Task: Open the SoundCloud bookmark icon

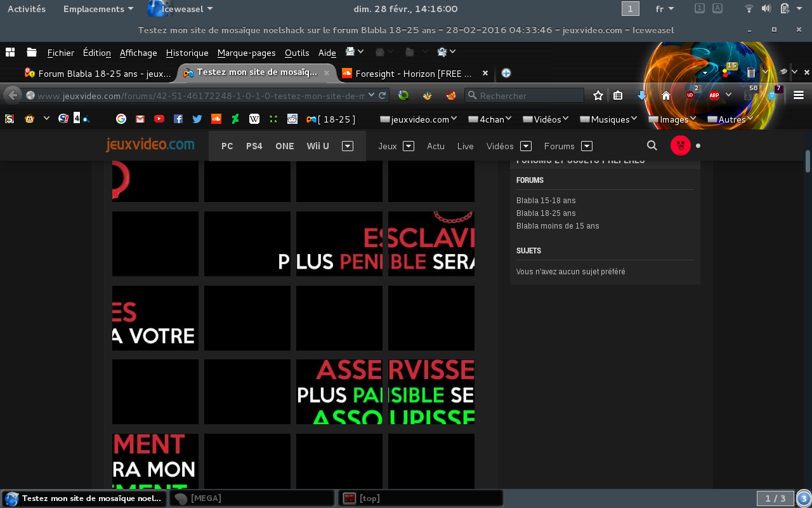Action: click(216, 119)
